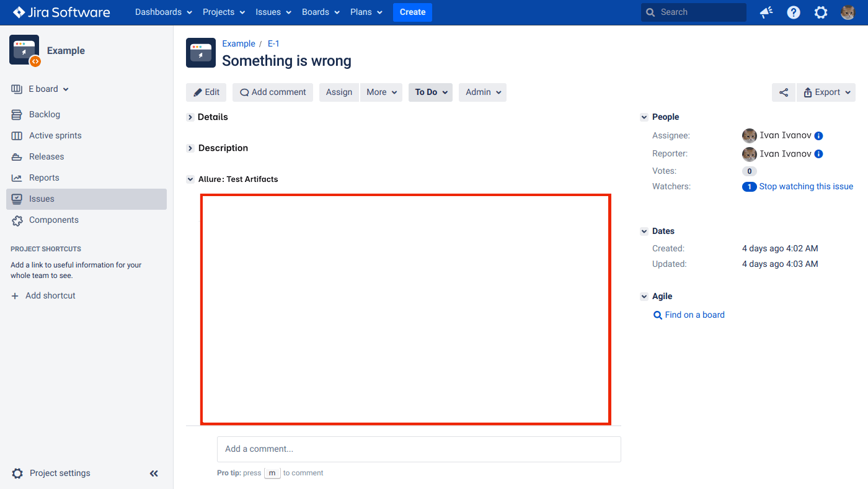The image size is (868, 489).
Task: Collapse the Allure: Test Artifacts section
Action: [x=190, y=179]
